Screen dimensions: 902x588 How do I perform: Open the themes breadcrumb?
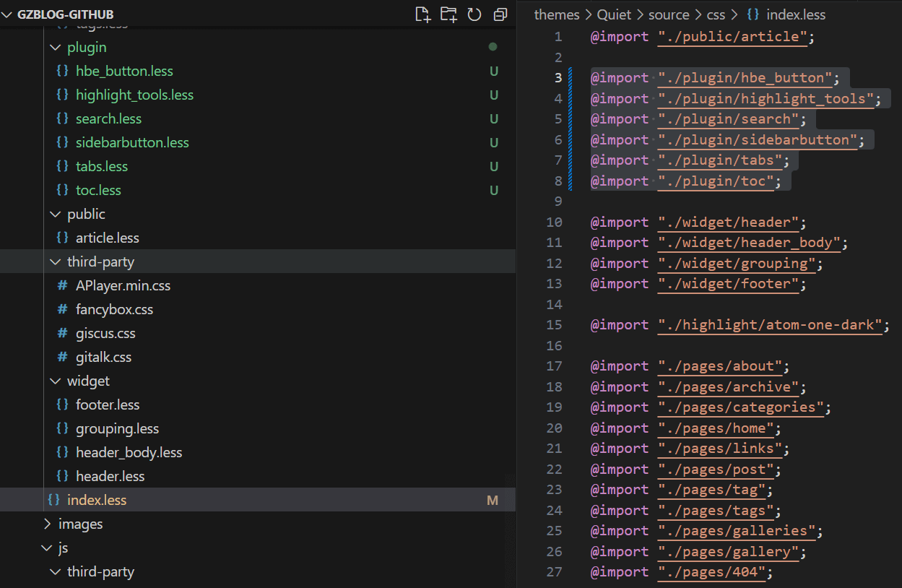(557, 14)
